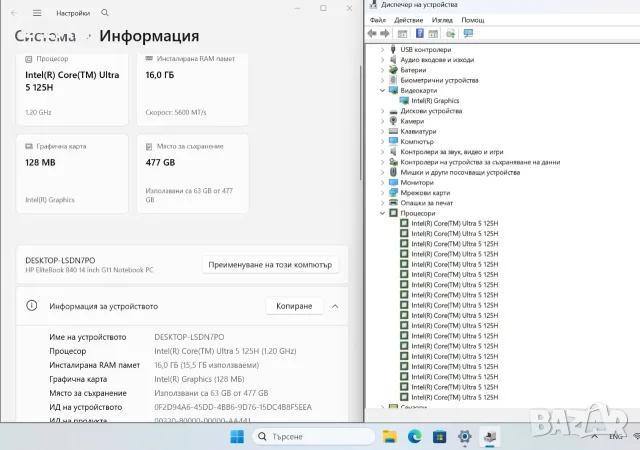Viewport: 640px width, 450px height.
Task: Select Intel(R) Graphics under Видеокарти
Action: click(x=435, y=100)
